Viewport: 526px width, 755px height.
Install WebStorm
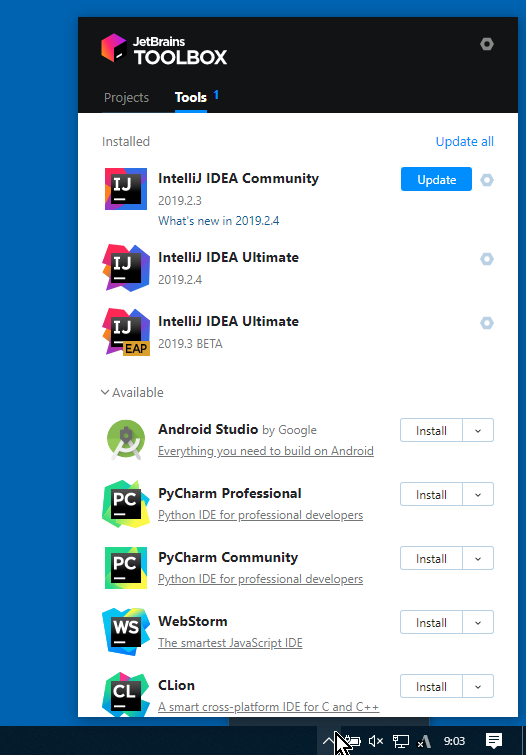pyautogui.click(x=431, y=623)
